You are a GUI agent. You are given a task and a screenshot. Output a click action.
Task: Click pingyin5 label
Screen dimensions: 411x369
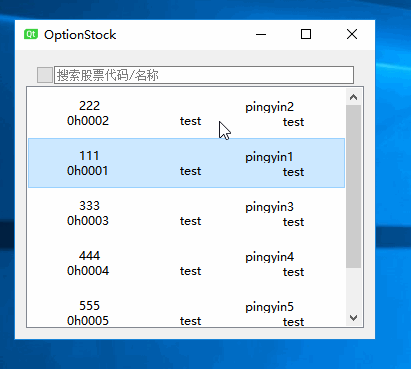click(269, 307)
